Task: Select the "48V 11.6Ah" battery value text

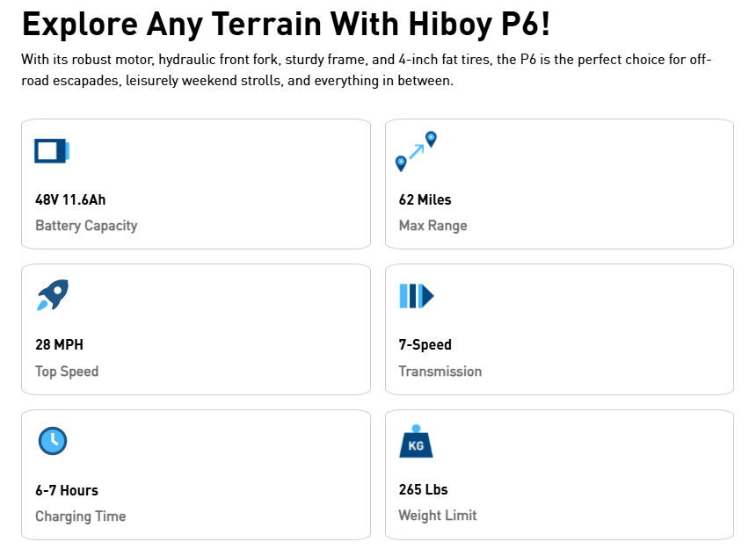Action: (70, 199)
